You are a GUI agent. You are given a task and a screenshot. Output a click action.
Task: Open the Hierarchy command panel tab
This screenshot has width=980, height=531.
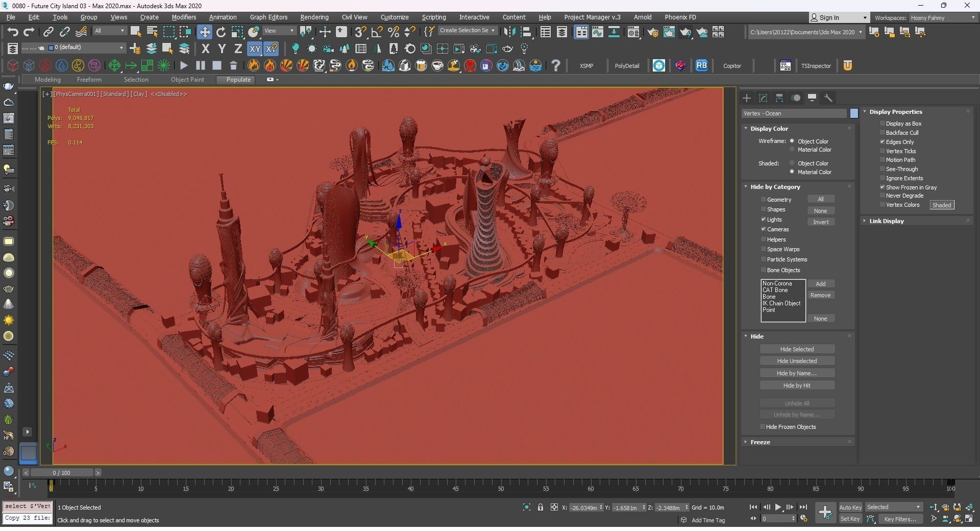pos(779,98)
